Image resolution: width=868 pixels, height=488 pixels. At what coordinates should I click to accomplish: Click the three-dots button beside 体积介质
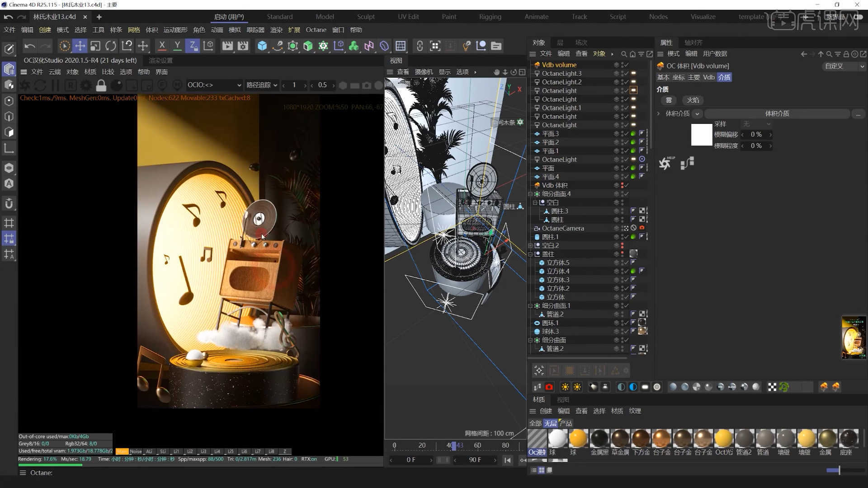point(858,114)
